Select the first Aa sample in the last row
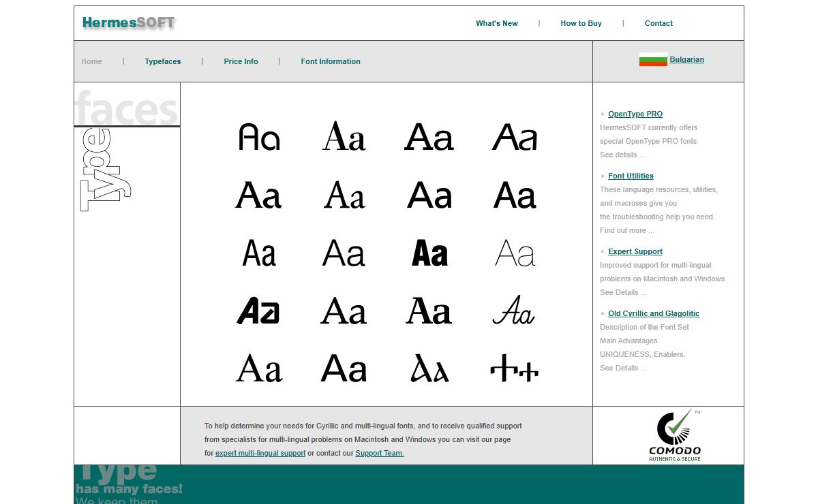The height and width of the screenshot is (504, 818). click(x=259, y=368)
